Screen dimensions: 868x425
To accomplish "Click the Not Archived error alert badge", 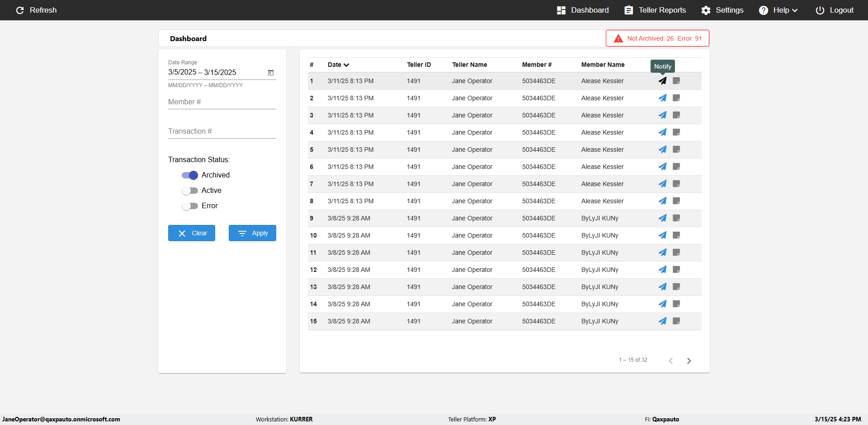I will (657, 38).
